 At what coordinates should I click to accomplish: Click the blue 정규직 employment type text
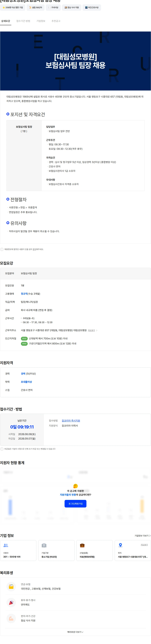24,294
